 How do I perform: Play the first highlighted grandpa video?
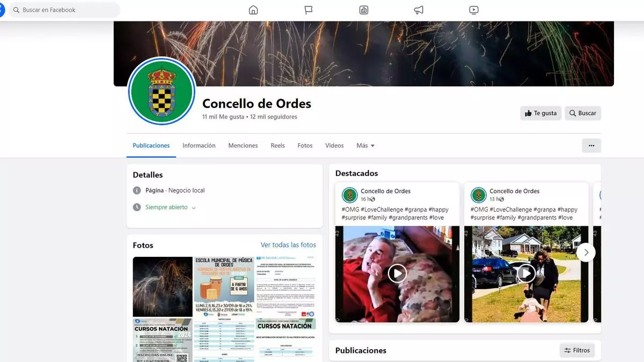(397, 274)
